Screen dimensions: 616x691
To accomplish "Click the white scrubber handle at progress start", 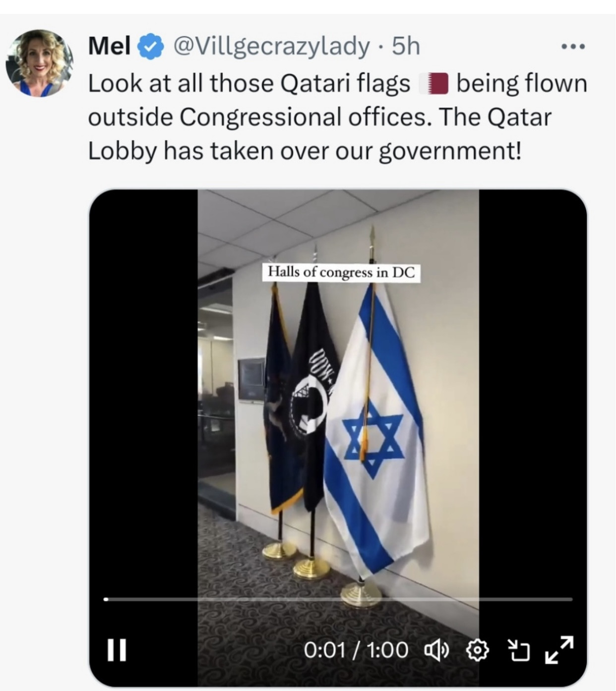I will click(106, 599).
